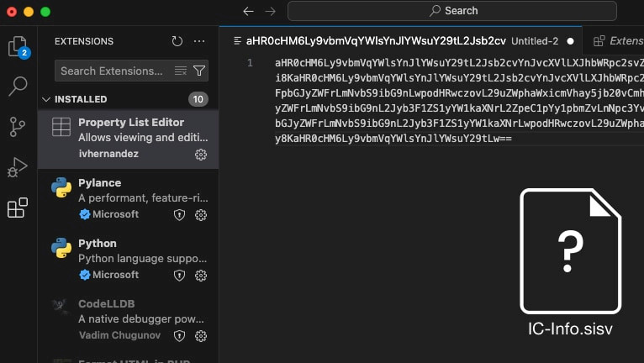The height and width of the screenshot is (363, 644).
Task: Click the IC-Info.sisv file icon
Action: (x=571, y=251)
